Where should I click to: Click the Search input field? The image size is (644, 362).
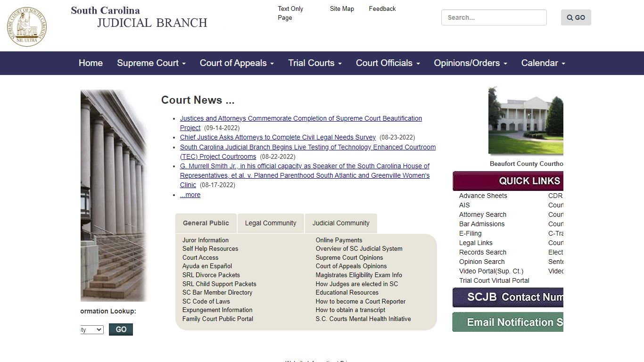point(494,17)
